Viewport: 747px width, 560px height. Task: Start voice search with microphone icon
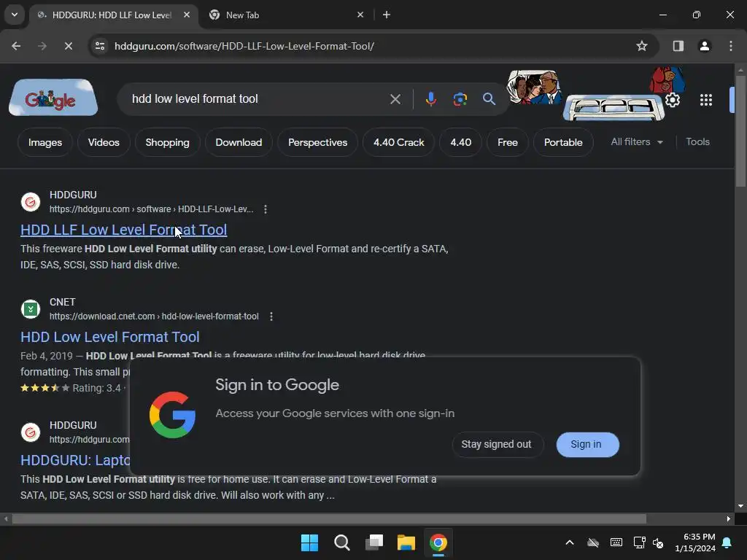point(430,99)
